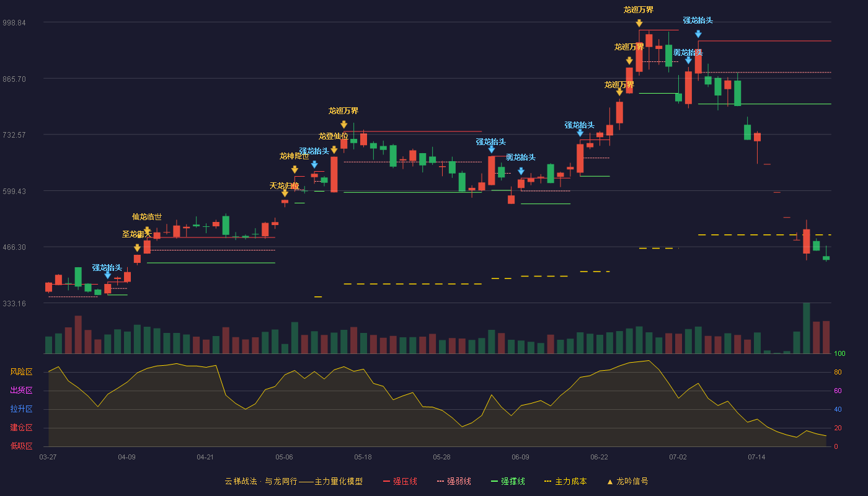This screenshot has width=868, height=496.
Task: Click the 333.16 price axis label
Action: coord(14,304)
